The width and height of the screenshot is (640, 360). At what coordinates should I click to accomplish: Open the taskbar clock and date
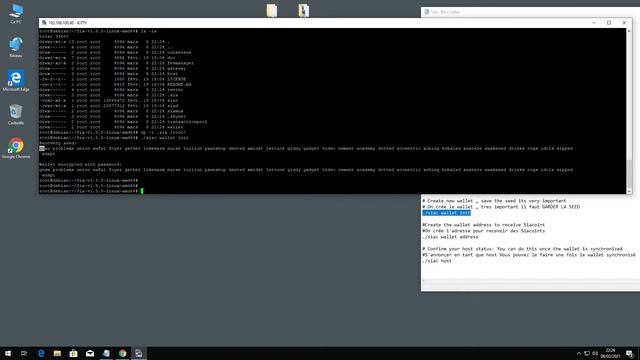point(610,353)
